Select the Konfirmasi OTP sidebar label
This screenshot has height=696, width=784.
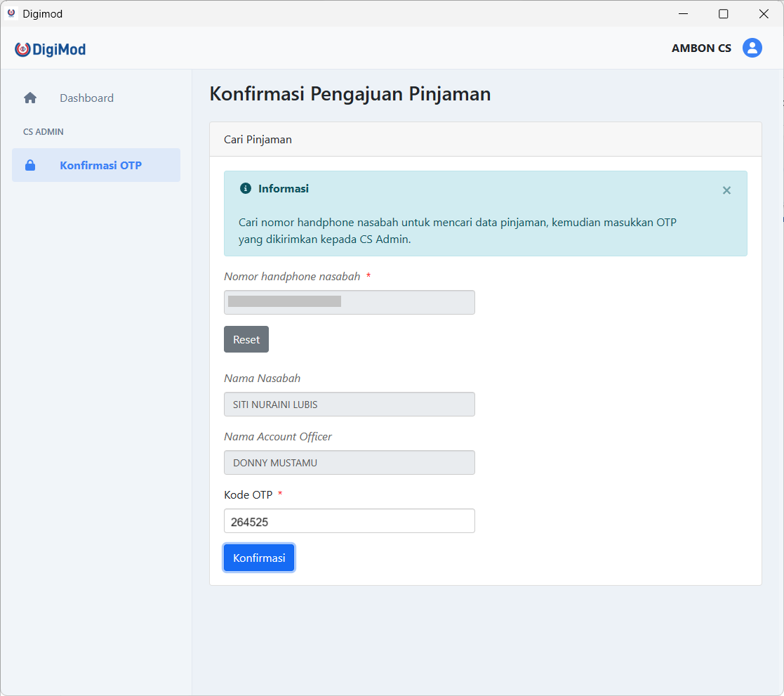point(100,166)
